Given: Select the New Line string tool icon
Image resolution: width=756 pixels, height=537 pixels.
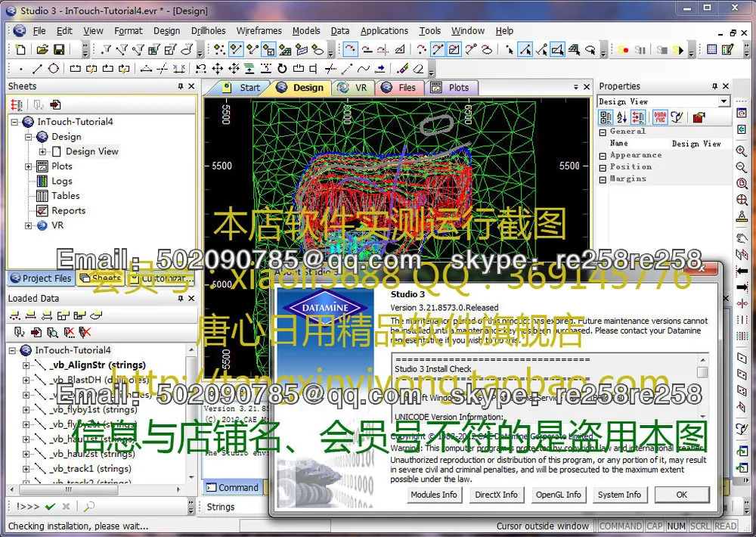Looking at the screenshot, I should [37, 69].
